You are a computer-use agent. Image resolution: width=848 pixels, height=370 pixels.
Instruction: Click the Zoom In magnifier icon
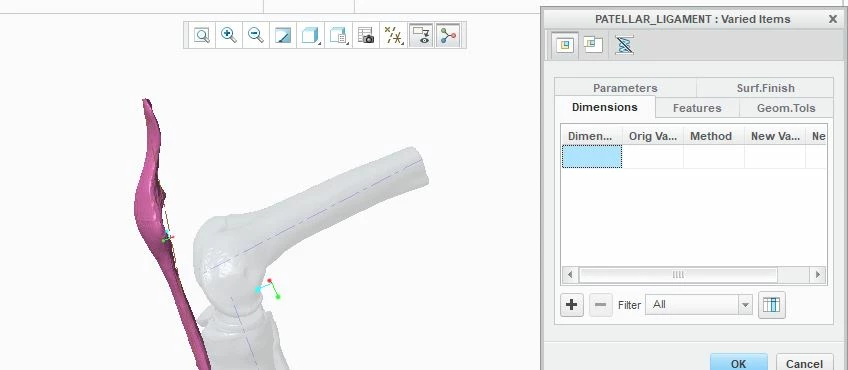tap(229, 36)
